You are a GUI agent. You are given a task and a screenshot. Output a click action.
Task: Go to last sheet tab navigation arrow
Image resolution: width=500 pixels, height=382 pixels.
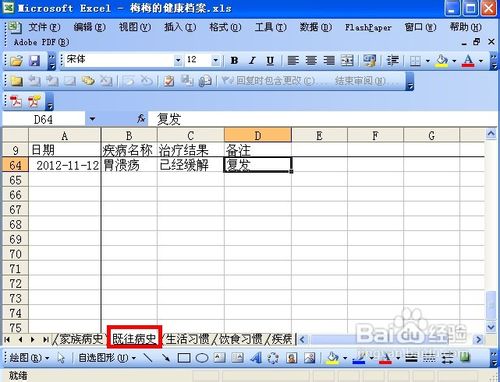point(46,339)
